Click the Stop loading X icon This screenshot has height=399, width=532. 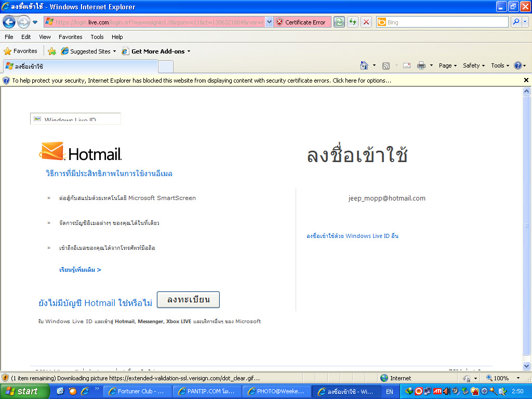click(366, 22)
